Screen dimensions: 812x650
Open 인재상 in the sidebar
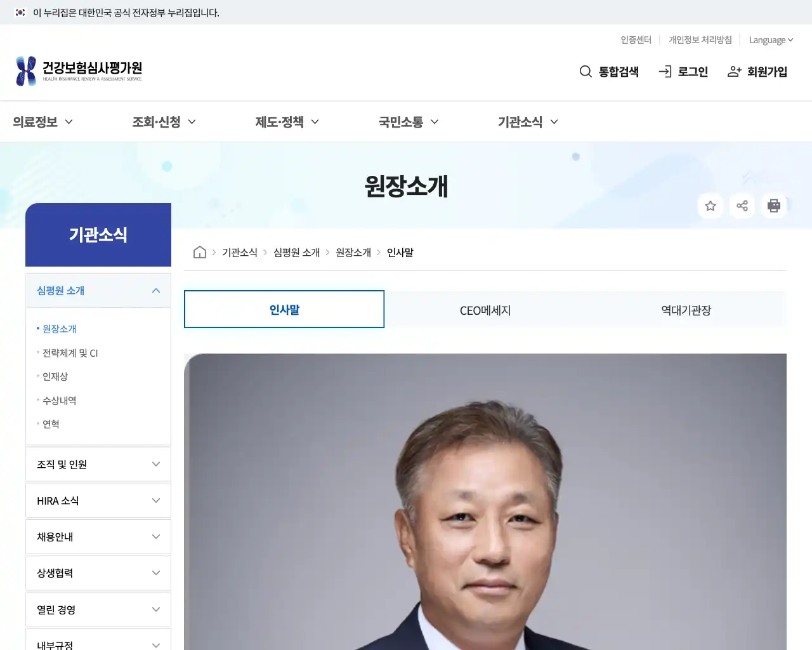coord(55,376)
